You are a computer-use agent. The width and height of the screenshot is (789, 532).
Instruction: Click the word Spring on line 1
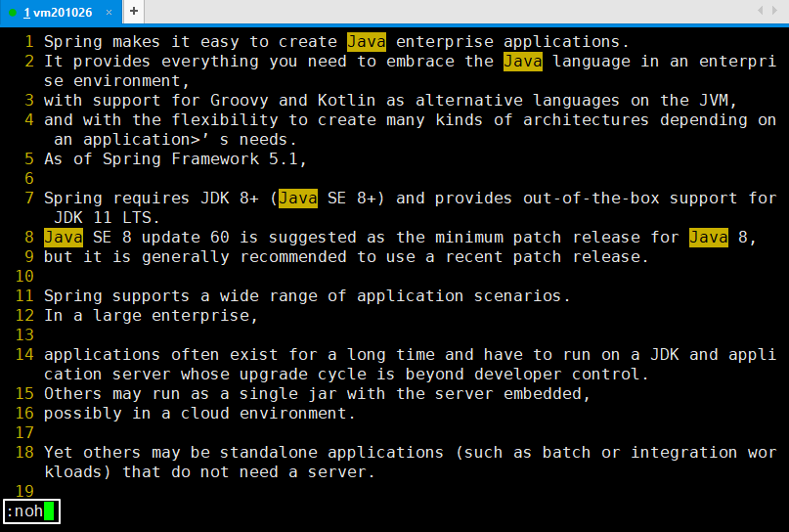[73, 42]
